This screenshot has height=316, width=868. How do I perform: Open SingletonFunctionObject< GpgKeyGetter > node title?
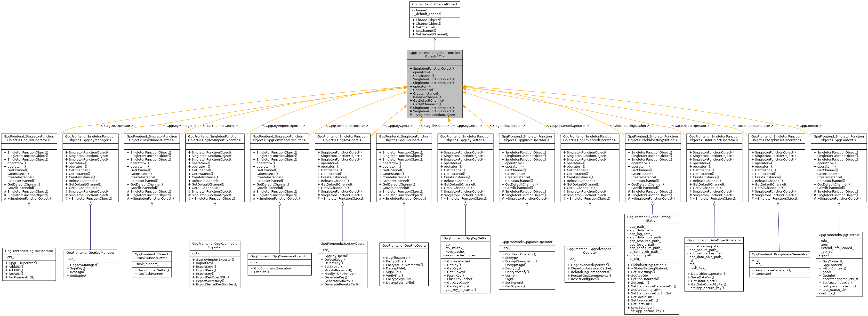pyautogui.click(x=465, y=138)
